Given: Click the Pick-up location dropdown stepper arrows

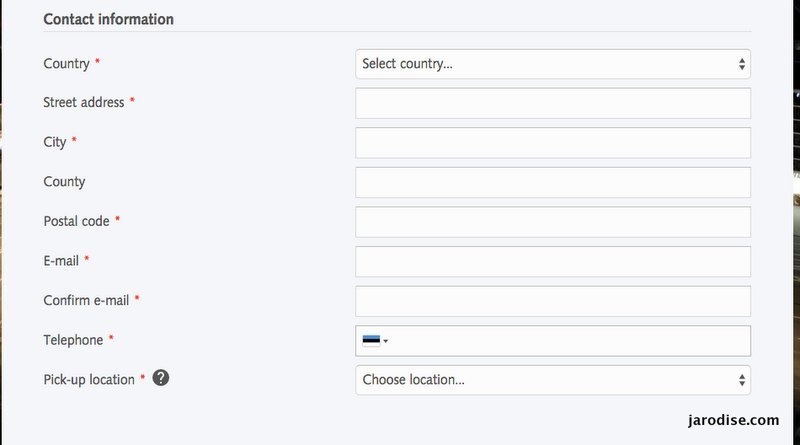Looking at the screenshot, I should [x=741, y=380].
